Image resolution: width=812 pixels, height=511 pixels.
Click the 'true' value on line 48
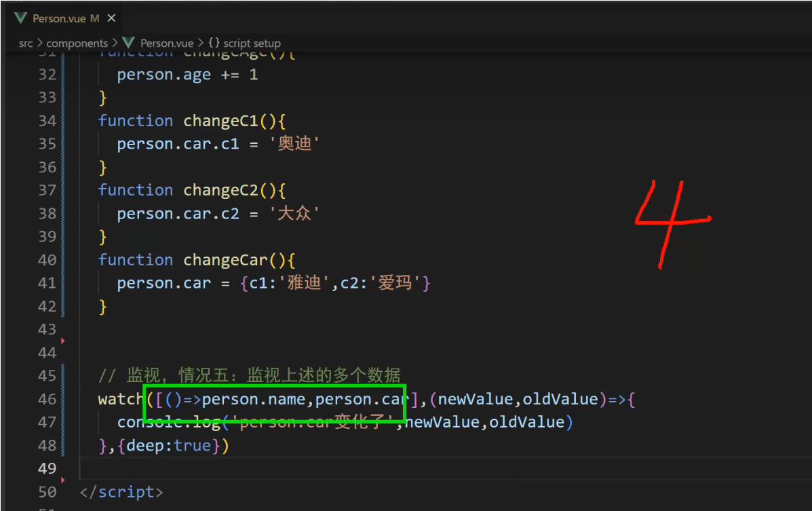pyautogui.click(x=192, y=446)
